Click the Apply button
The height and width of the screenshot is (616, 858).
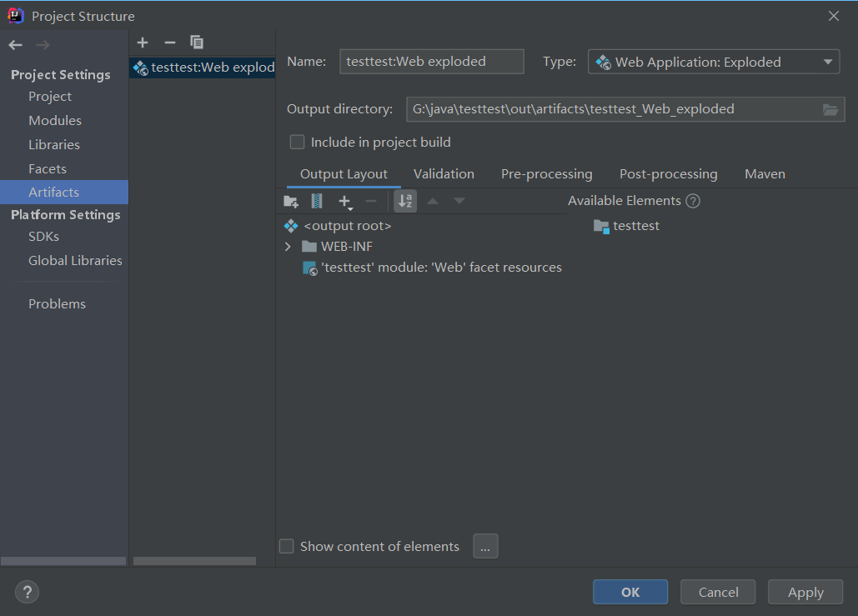coord(805,592)
